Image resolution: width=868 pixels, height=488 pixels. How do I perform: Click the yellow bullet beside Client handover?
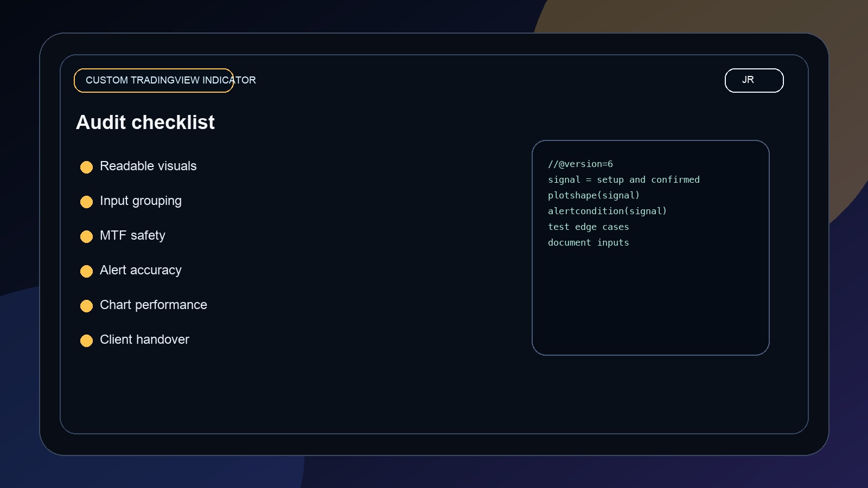click(86, 341)
